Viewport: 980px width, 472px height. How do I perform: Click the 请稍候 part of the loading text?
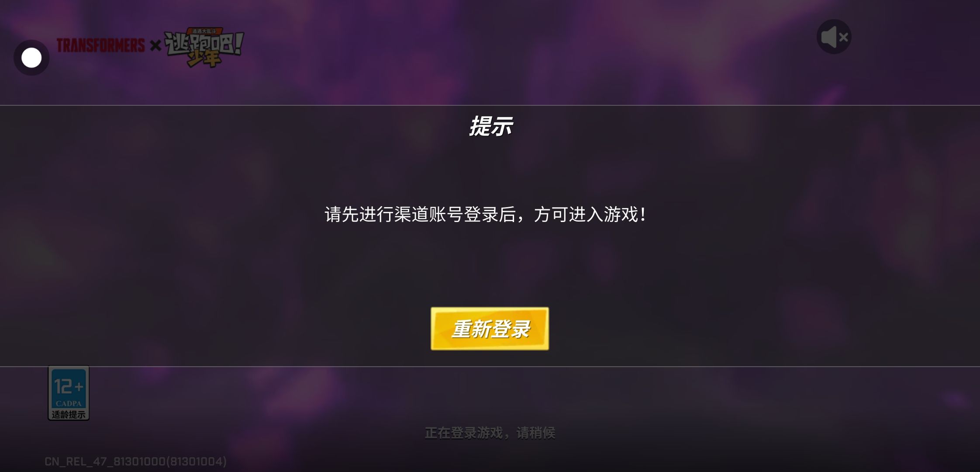[536, 433]
